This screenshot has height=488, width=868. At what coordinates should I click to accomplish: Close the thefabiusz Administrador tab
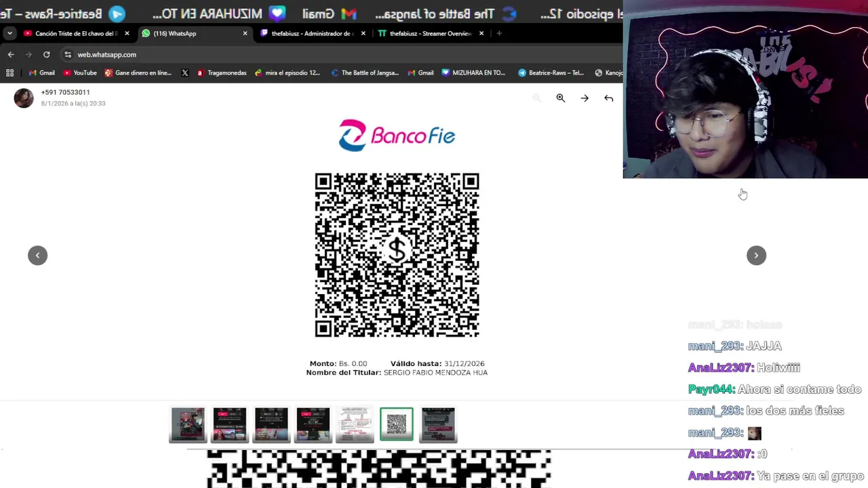point(363,33)
